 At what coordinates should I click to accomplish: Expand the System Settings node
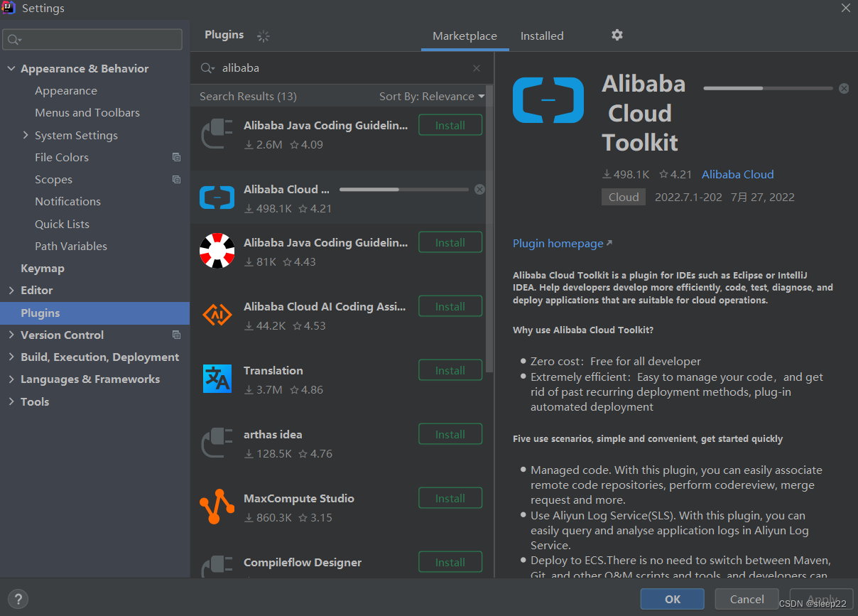coord(26,135)
